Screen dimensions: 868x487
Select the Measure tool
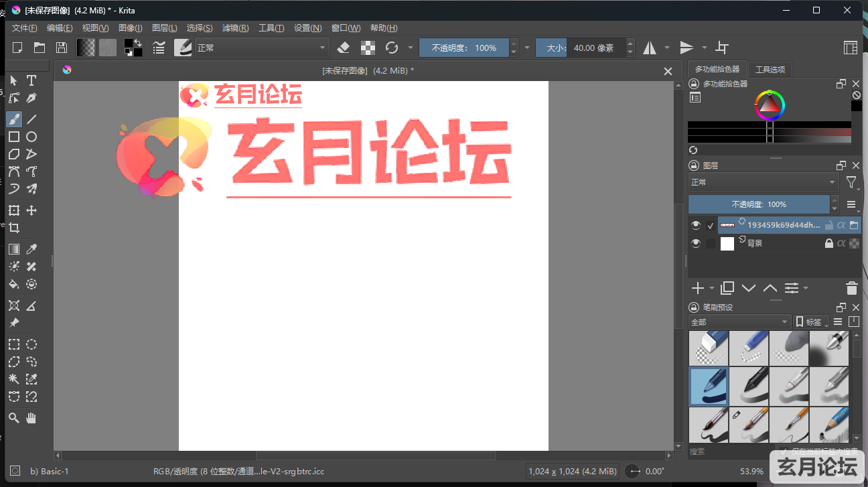pyautogui.click(x=31, y=305)
